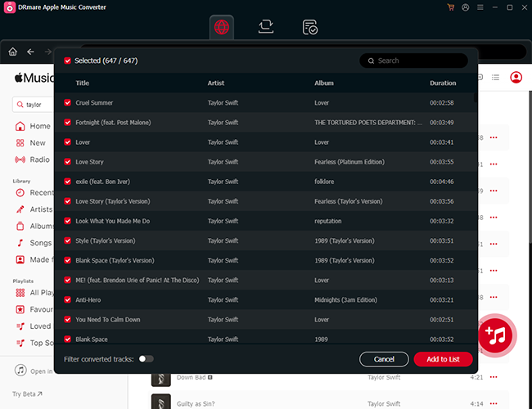Switch to the converted history tab icon
Viewport: 532px width, 409px height.
(309, 27)
